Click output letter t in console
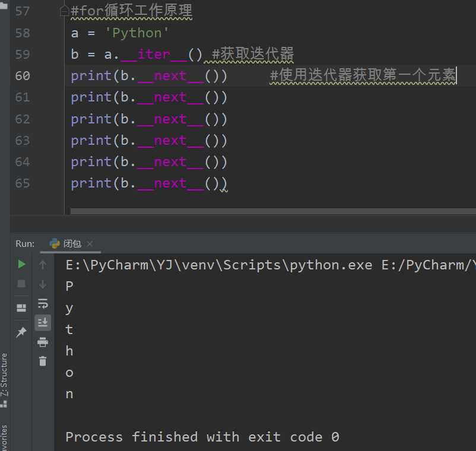This screenshot has height=451, width=476. tap(69, 329)
